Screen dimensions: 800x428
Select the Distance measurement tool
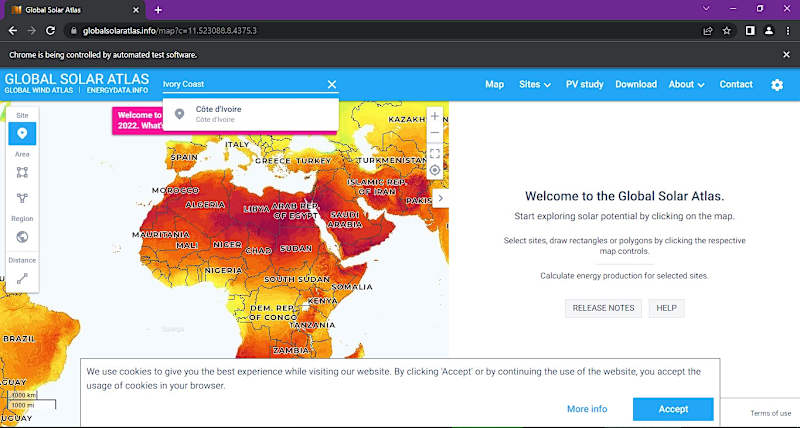(22, 279)
